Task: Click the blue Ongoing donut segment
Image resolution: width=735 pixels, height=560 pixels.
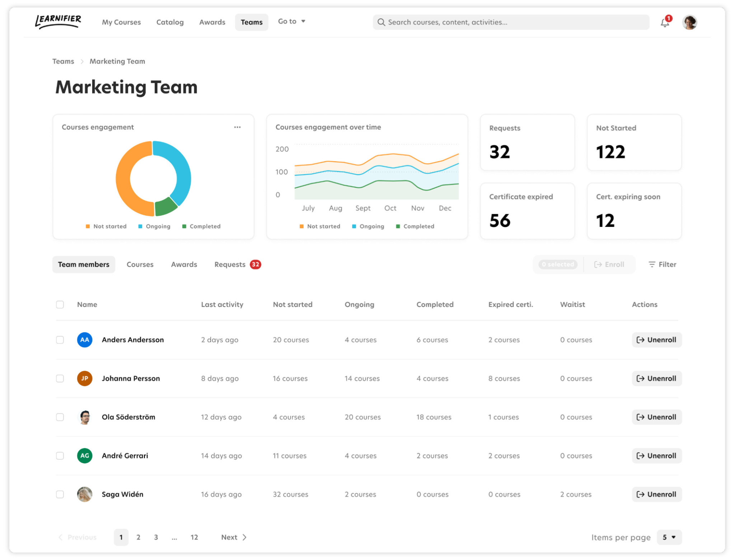Action: [183, 172]
